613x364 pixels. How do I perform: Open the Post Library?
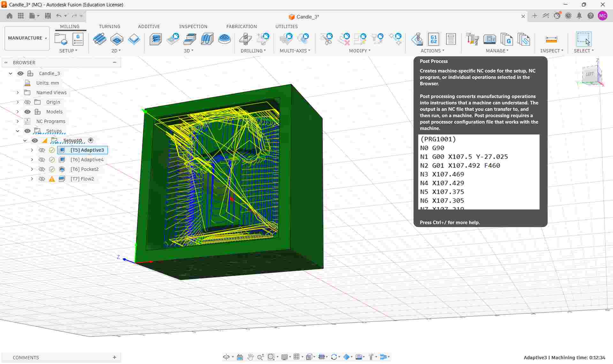(507, 39)
